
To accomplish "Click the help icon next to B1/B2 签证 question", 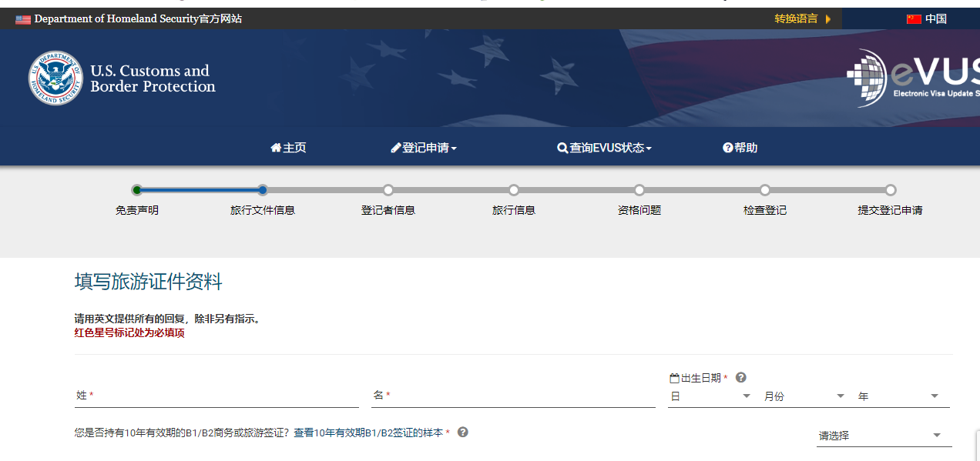I will coord(463,433).
